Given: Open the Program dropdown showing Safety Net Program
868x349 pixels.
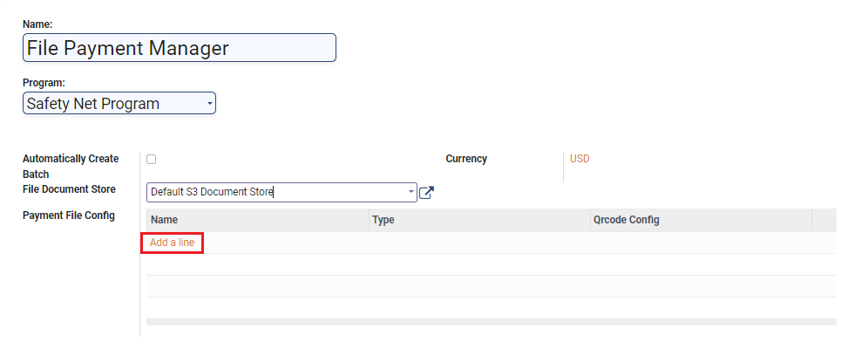Looking at the screenshot, I should [x=119, y=104].
